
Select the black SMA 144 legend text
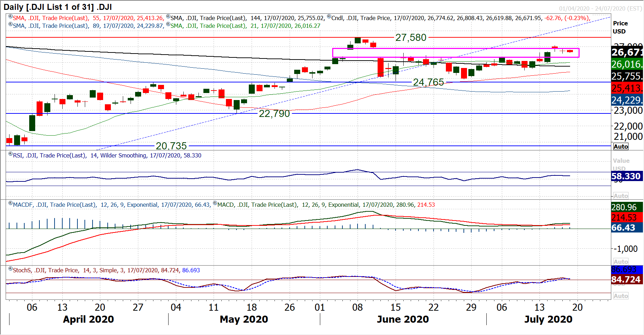click(248, 18)
